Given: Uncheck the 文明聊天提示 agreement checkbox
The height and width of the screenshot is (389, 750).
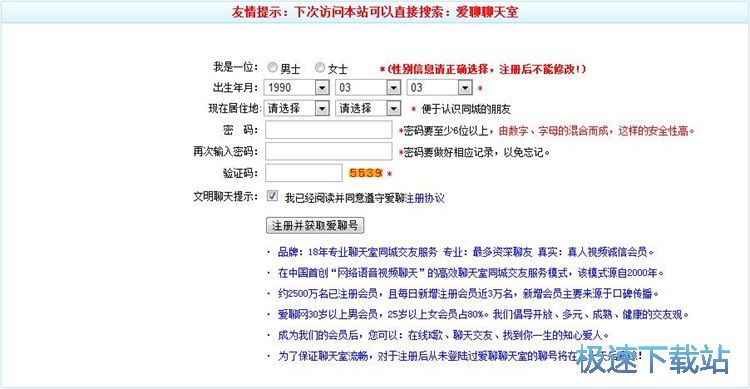Looking at the screenshot, I should 272,196.
